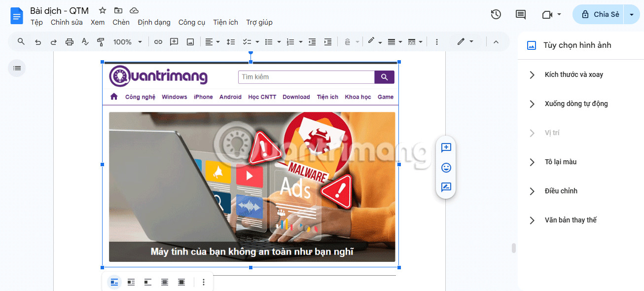644x291 pixels.
Task: Insert a comment using toolbar icon
Action: tap(174, 41)
